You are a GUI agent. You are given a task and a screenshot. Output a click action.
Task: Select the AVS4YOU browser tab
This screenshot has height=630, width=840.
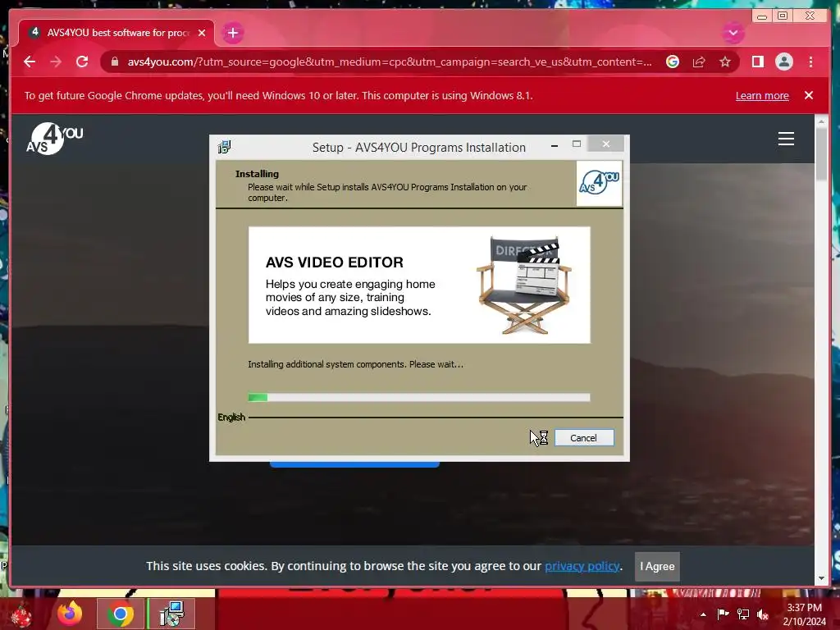pos(116,33)
